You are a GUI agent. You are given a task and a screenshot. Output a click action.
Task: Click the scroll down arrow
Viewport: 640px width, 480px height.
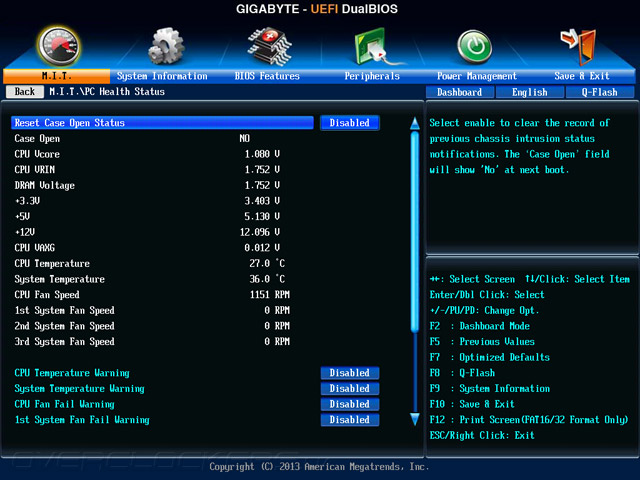tap(415, 419)
